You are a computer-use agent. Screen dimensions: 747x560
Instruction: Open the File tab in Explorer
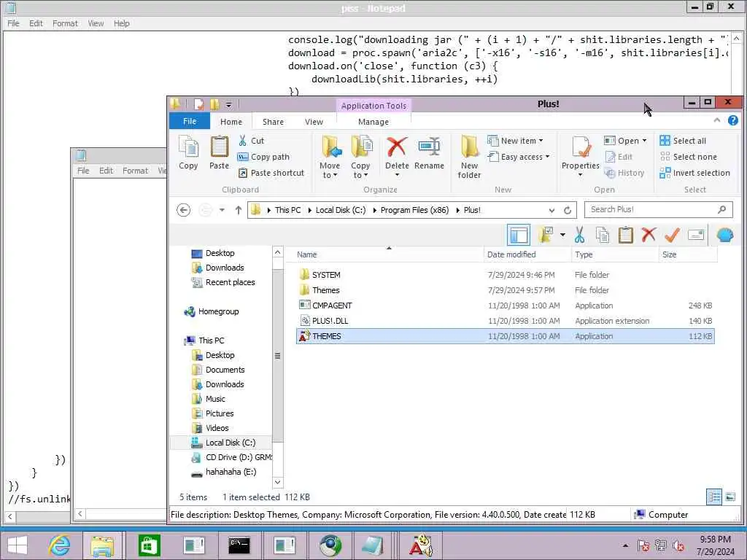point(190,121)
